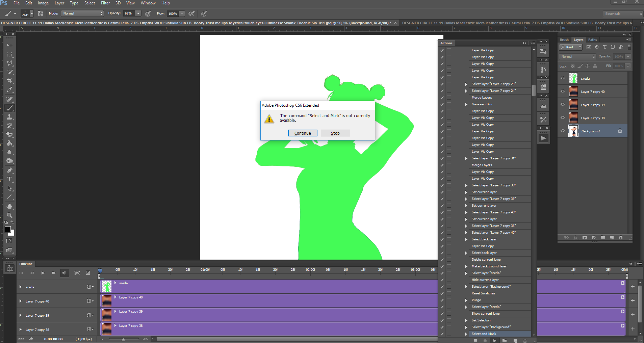The width and height of the screenshot is (644, 343).
Task: Expand sreda track in the timeline
Action: pos(21,287)
